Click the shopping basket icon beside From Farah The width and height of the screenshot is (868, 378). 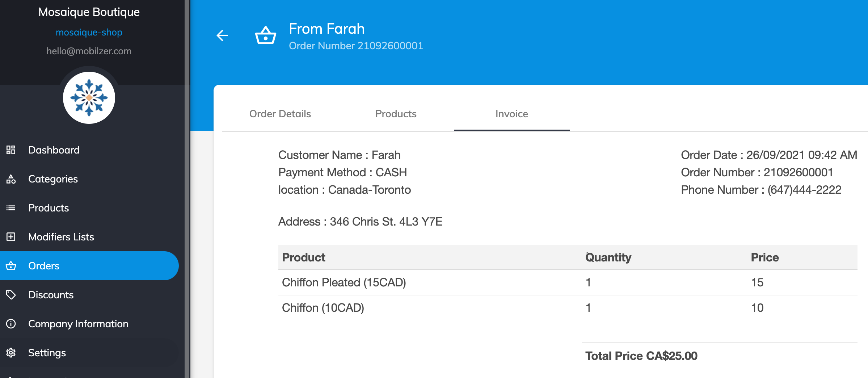click(x=266, y=35)
